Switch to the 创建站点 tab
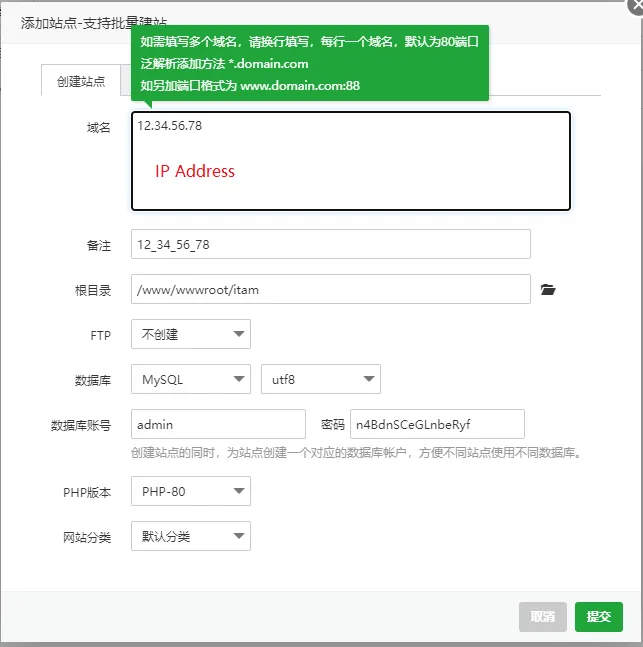Screen dimensions: 643x647 click(x=81, y=81)
